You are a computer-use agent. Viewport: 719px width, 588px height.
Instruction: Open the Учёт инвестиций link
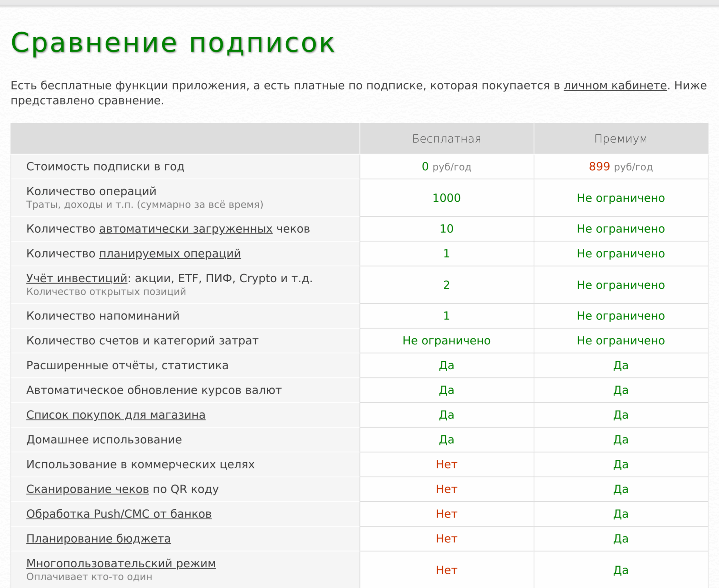pos(77,278)
